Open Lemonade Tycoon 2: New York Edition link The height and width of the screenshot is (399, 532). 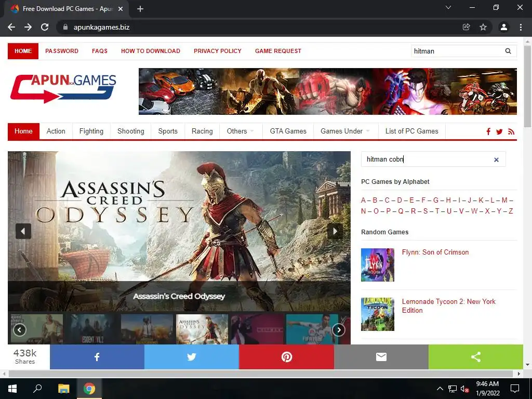(448, 305)
